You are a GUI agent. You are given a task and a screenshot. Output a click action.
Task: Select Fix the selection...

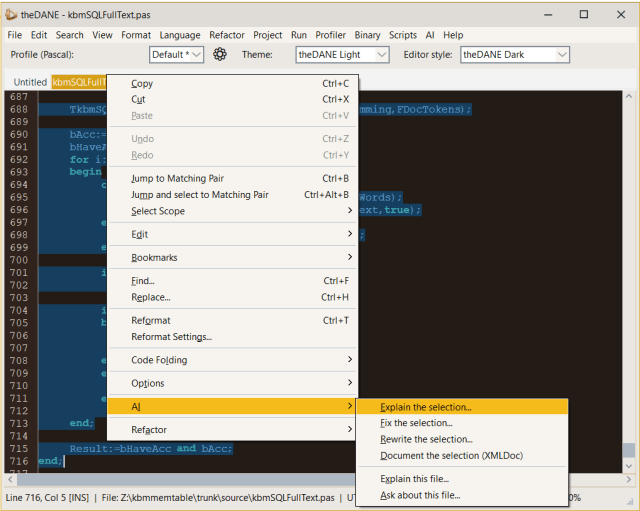coord(462,423)
